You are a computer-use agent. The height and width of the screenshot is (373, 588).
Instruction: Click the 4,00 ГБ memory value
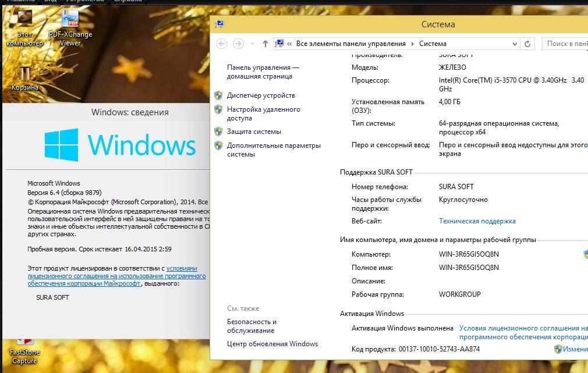coord(449,102)
